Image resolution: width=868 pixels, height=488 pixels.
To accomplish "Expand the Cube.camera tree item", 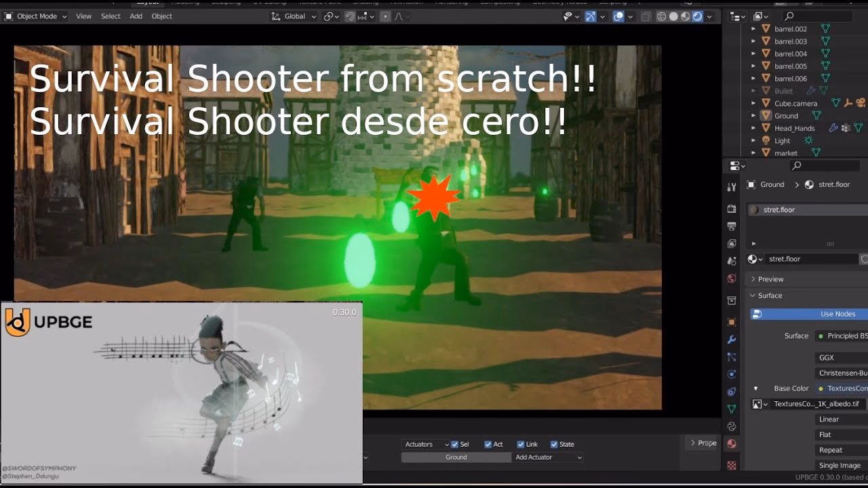I will (753, 104).
